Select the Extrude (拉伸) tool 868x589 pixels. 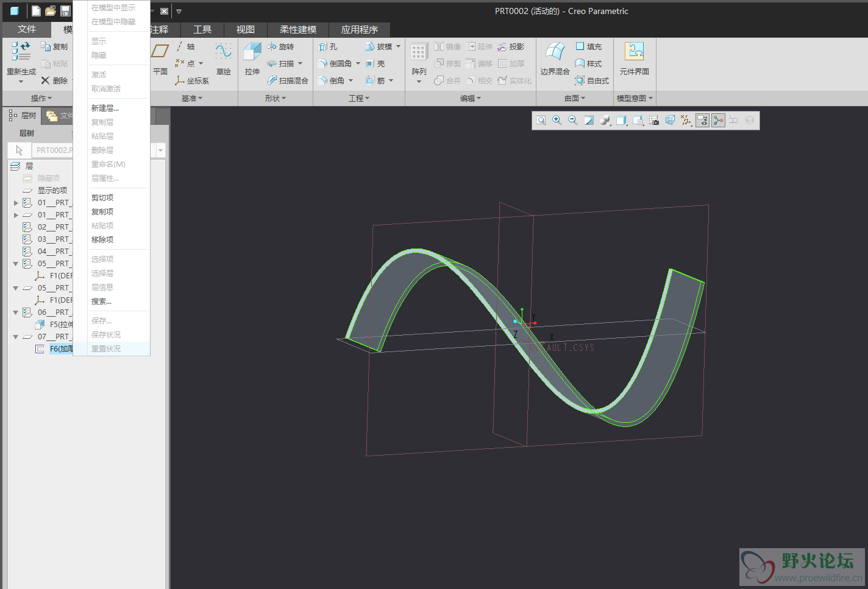[252, 59]
